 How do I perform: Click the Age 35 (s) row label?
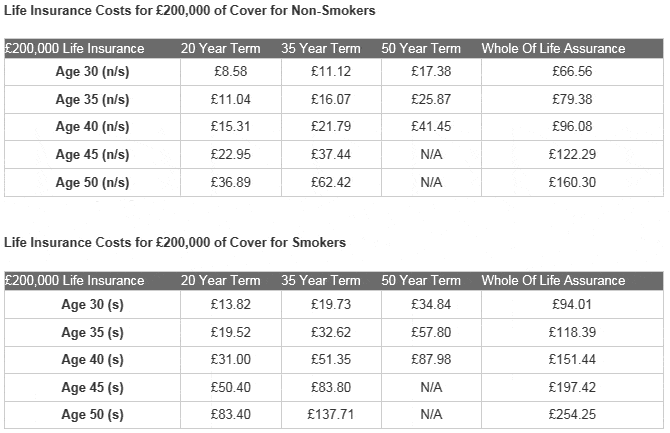[x=92, y=332]
